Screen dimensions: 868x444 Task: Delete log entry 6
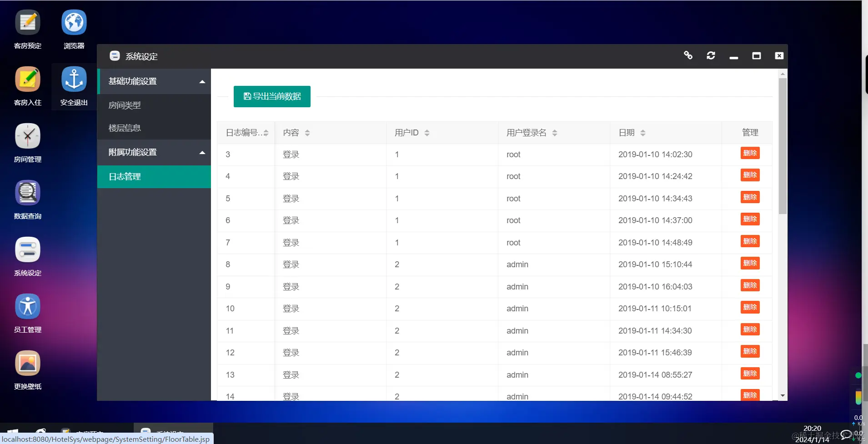click(x=750, y=219)
